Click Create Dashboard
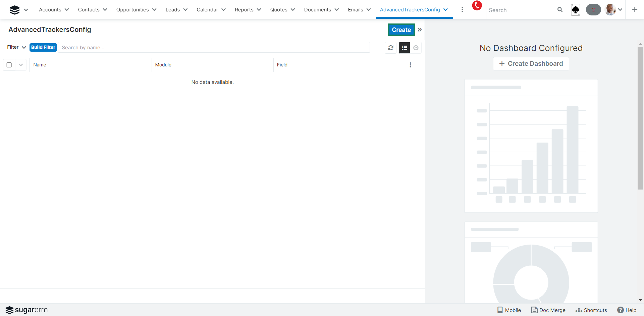 (x=531, y=64)
